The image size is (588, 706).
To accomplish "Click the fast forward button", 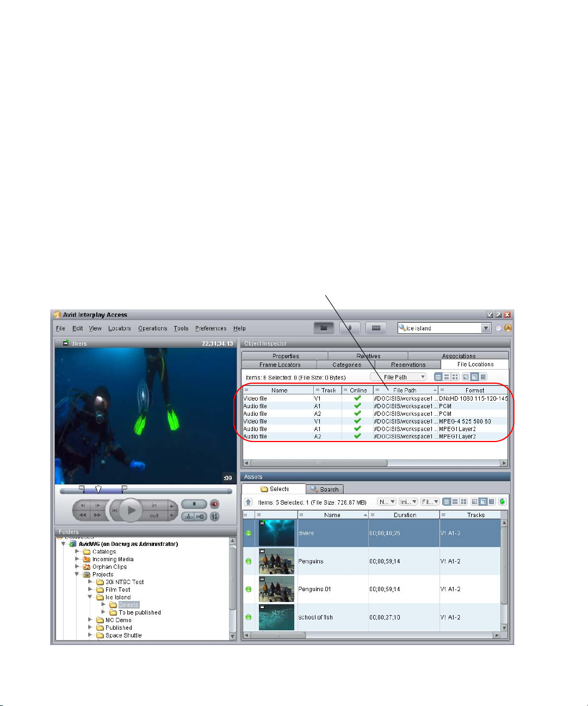I will pyautogui.click(x=97, y=515).
